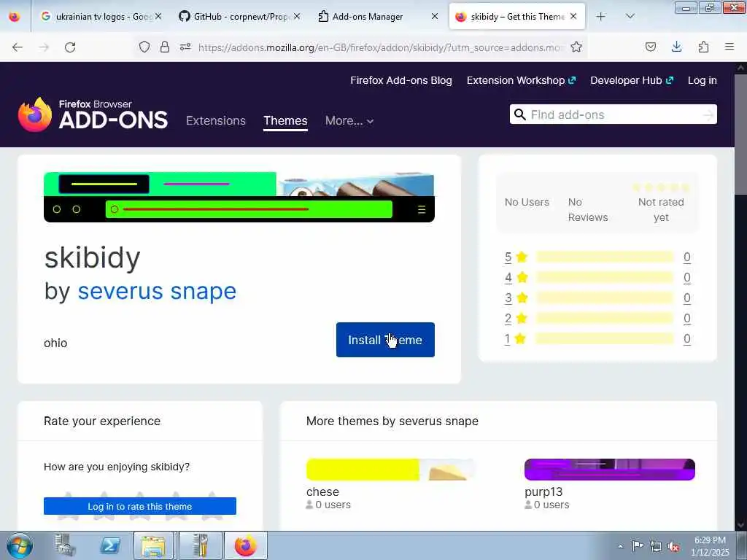This screenshot has height=560, width=747.
Task: Click the address bar URL field
Action: coord(381,47)
